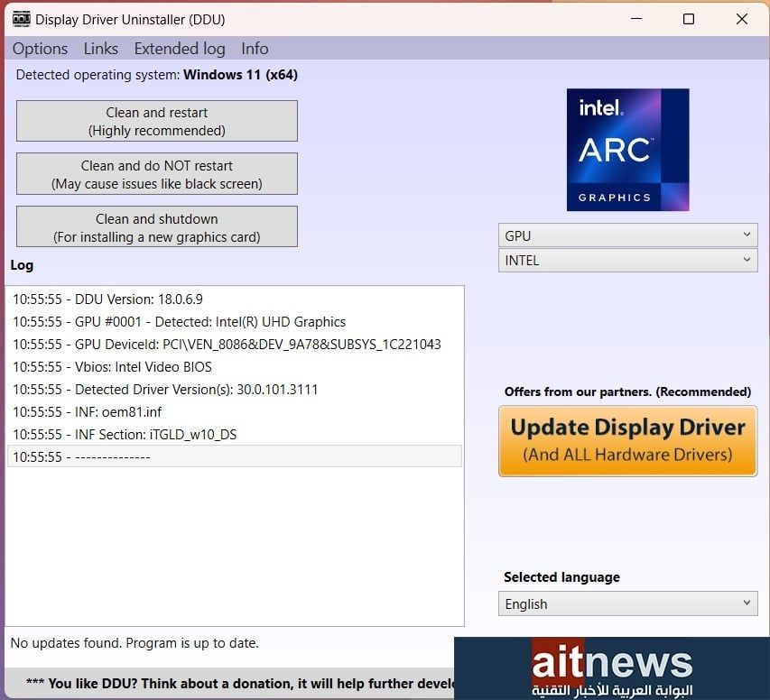Select the DDU Version log entry
Screen dimensions: 770x700
(107, 299)
